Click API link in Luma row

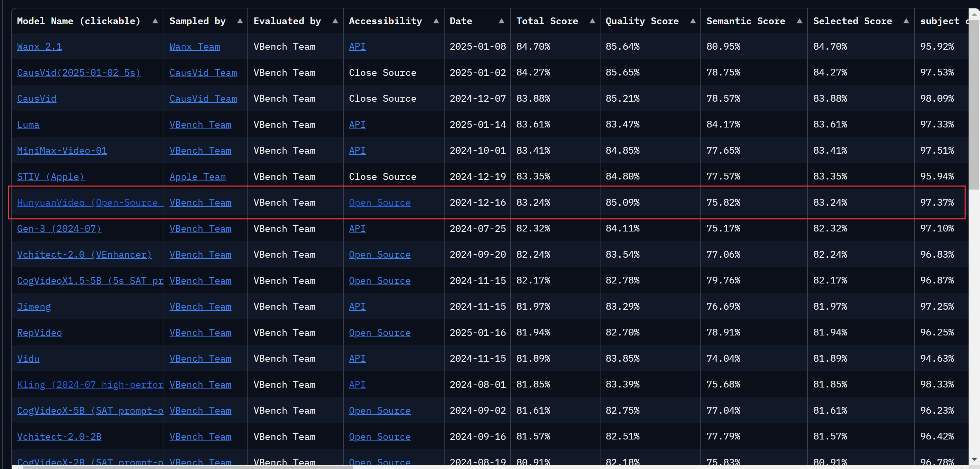point(357,124)
